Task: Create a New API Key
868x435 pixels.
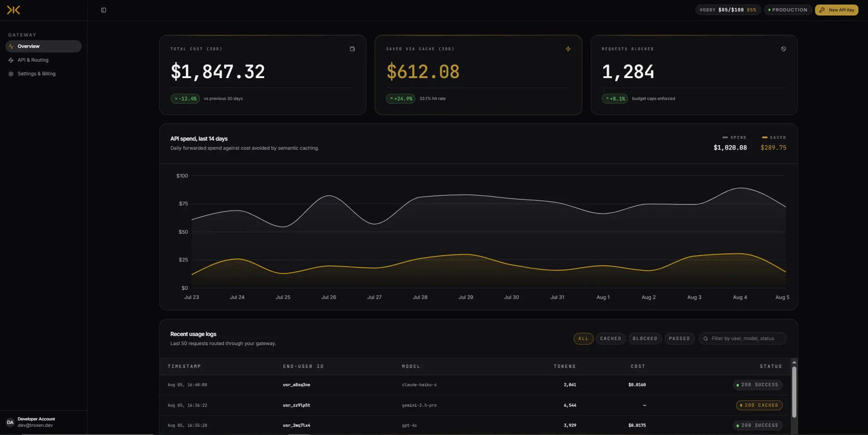Action: [837, 10]
